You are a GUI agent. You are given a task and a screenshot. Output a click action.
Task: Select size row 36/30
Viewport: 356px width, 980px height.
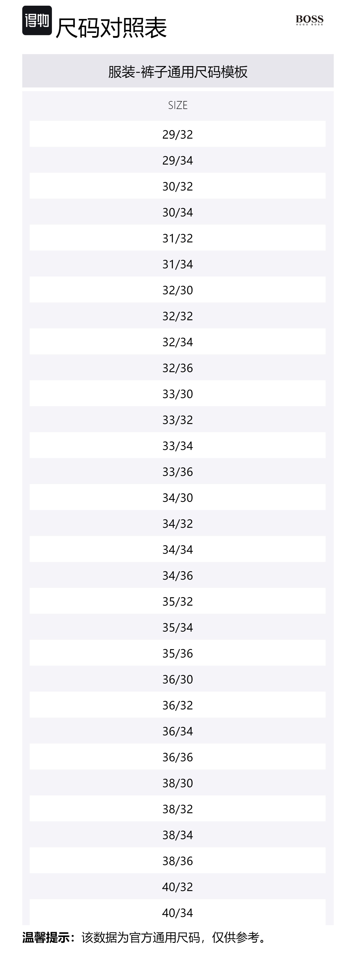[178, 679]
